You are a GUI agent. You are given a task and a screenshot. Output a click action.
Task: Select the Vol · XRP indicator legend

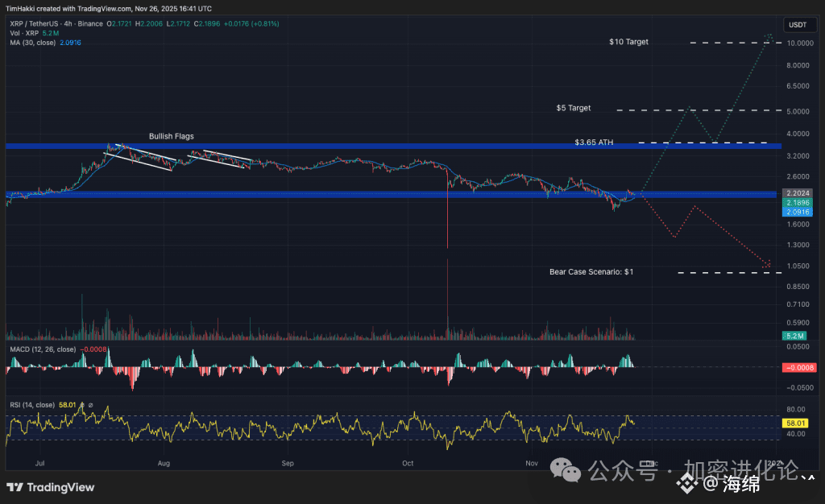(x=26, y=33)
